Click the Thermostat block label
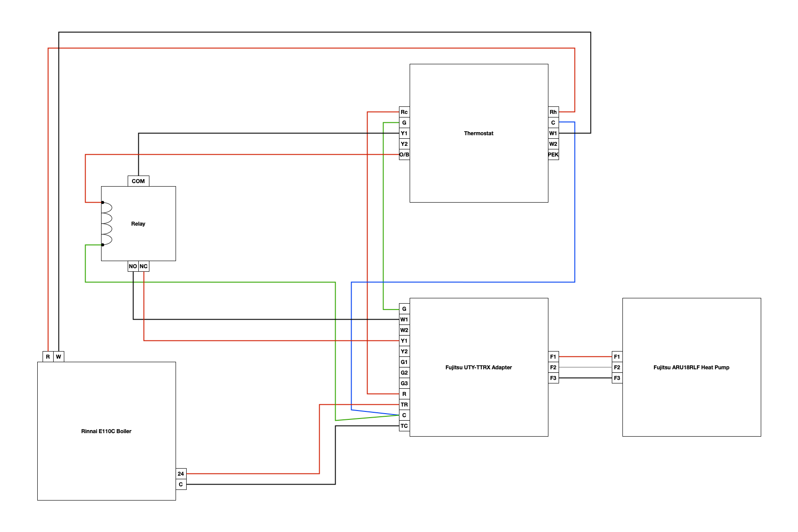Screen dimensions: 798x532 [479, 133]
